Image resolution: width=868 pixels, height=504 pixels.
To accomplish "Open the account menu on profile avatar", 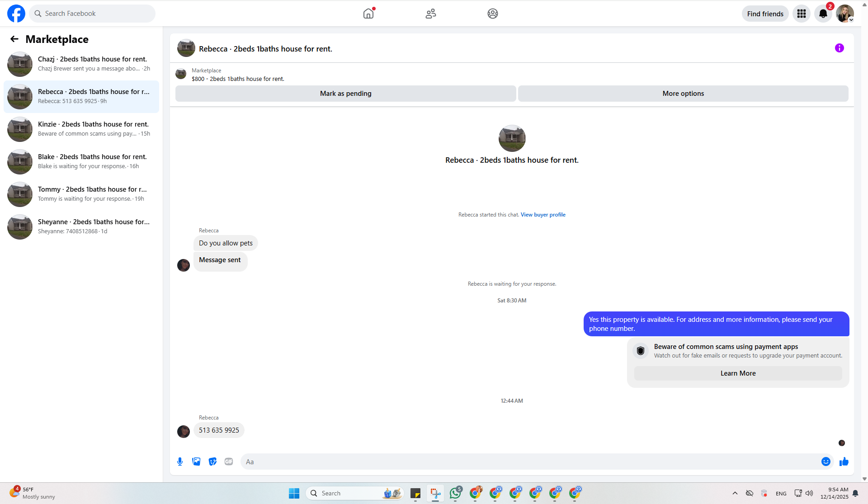I will tap(845, 14).
